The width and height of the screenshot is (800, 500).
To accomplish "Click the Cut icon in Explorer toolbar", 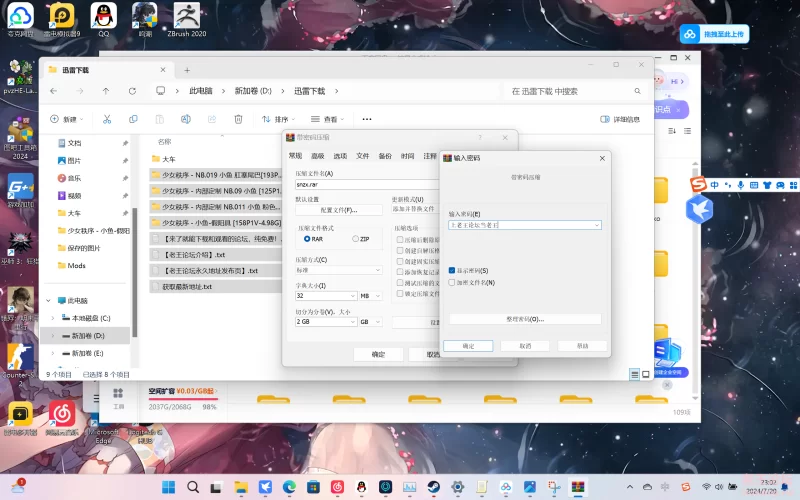I will click(107, 119).
